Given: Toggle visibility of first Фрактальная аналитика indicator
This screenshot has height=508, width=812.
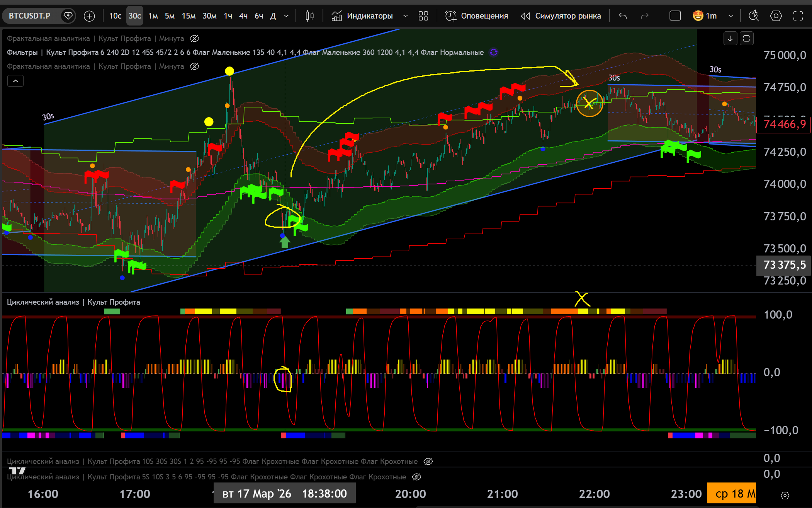Looking at the screenshot, I should tap(195, 38).
